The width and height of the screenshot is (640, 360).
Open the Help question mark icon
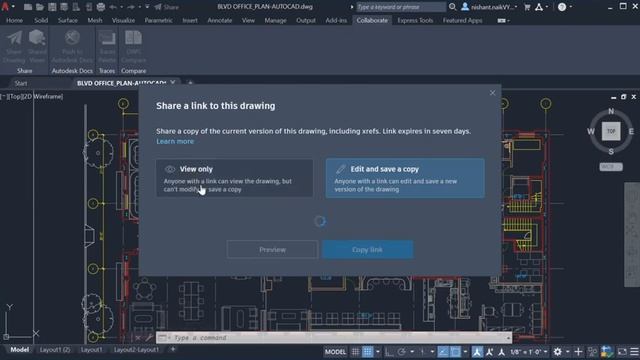coord(562,7)
